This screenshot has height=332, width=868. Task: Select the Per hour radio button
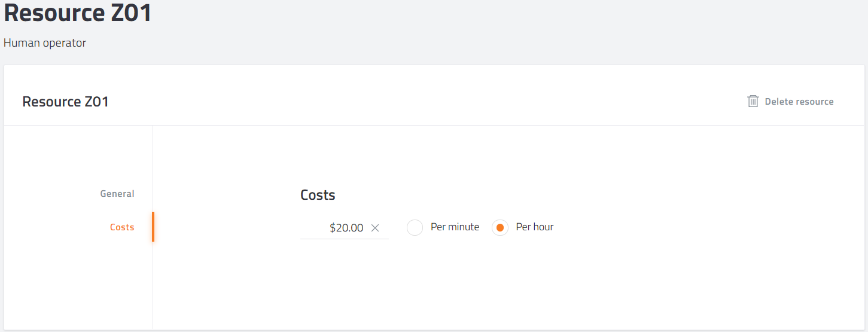point(500,228)
